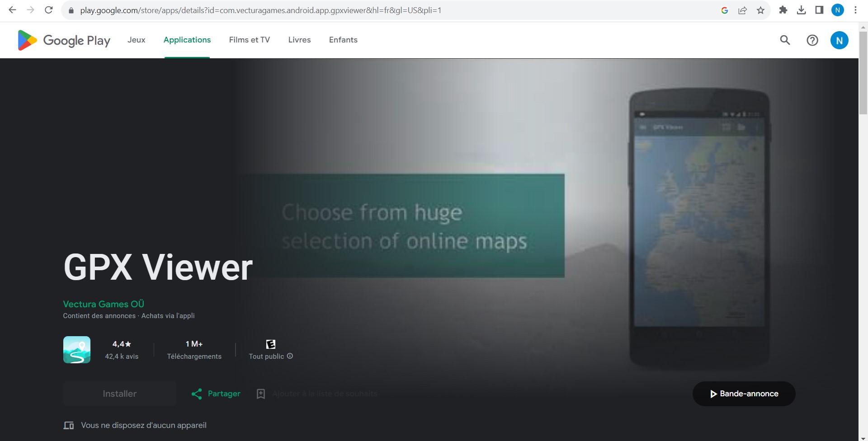Click the GPX Viewer app icon

pyautogui.click(x=77, y=350)
